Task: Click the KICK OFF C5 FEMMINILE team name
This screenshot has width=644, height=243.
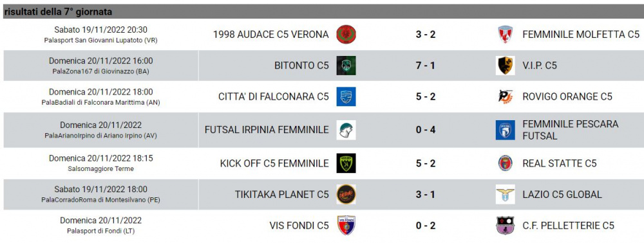Action: point(274,163)
